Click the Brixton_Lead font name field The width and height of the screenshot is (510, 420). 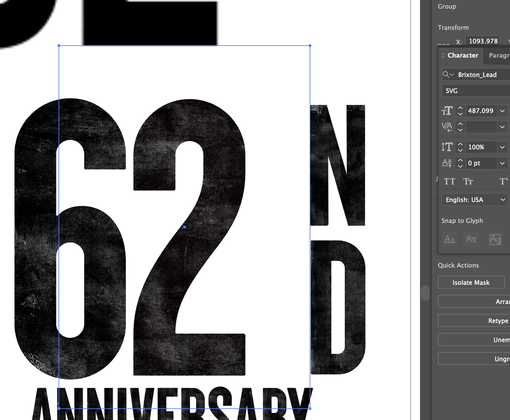(483, 75)
